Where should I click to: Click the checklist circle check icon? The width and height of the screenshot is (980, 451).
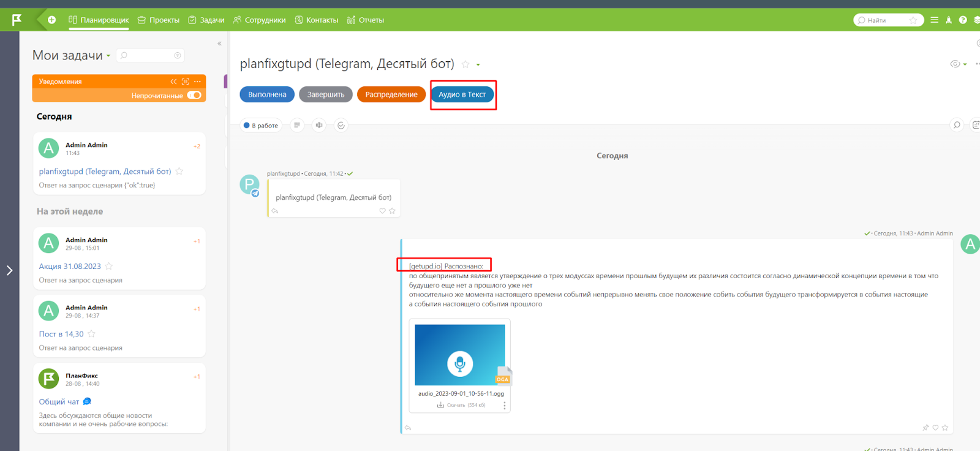click(341, 125)
